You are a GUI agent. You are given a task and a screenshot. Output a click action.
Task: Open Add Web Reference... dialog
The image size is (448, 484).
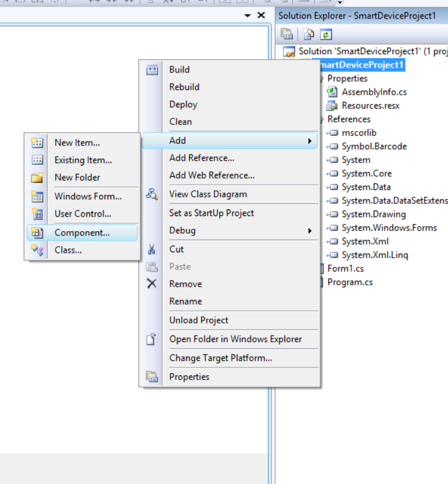pyautogui.click(x=229, y=176)
